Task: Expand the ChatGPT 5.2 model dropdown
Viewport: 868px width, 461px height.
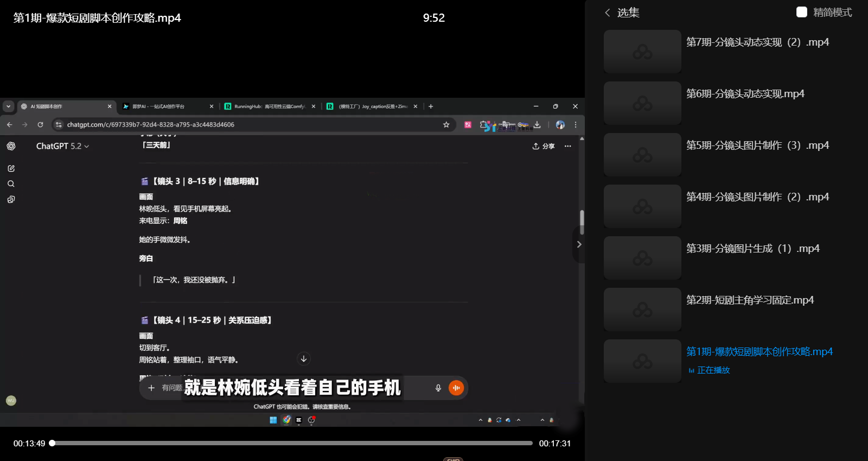Action: click(62, 146)
